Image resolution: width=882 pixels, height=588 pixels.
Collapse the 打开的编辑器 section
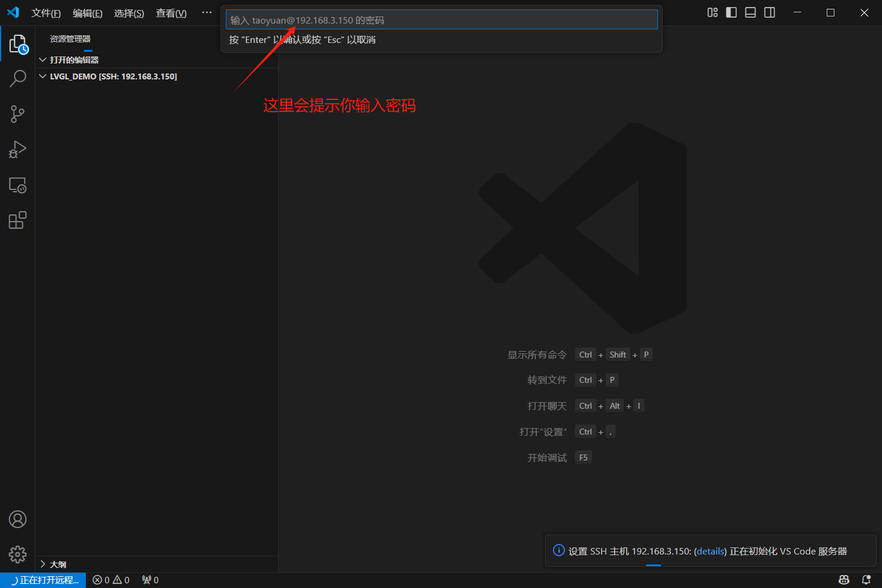[156, 60]
